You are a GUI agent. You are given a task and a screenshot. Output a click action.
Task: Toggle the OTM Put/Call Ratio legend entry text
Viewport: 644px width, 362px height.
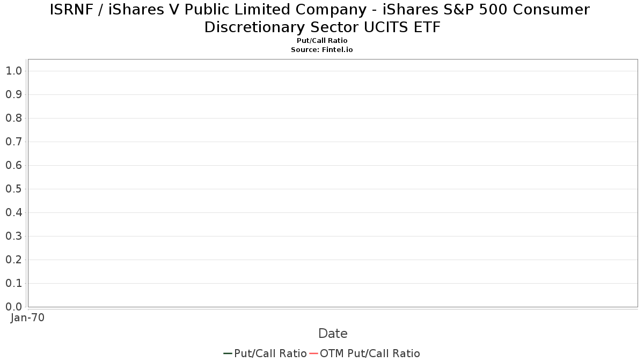(370, 353)
